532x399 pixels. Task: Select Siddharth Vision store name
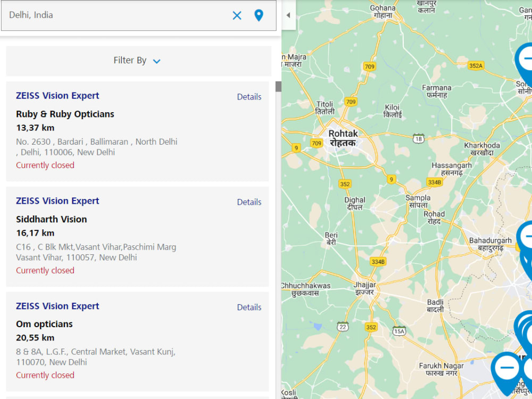click(52, 219)
